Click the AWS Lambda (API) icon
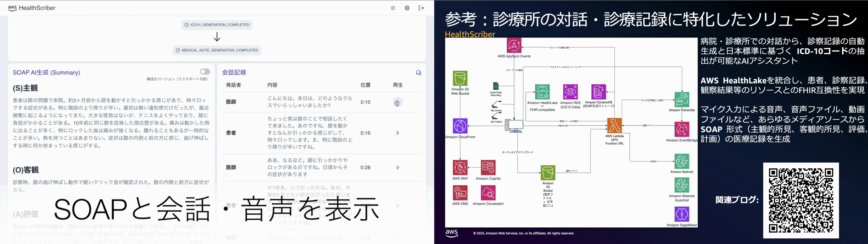This screenshot has height=244, width=868. (615, 126)
